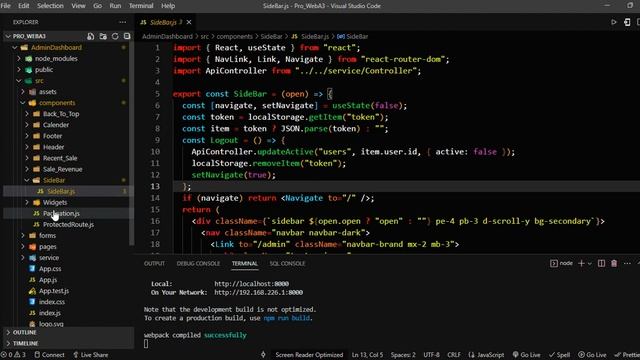
Task: Run the code with play icon
Action: 613,22
